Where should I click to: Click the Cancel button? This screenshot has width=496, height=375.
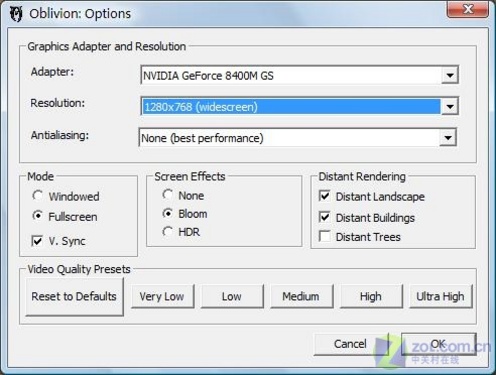(351, 344)
